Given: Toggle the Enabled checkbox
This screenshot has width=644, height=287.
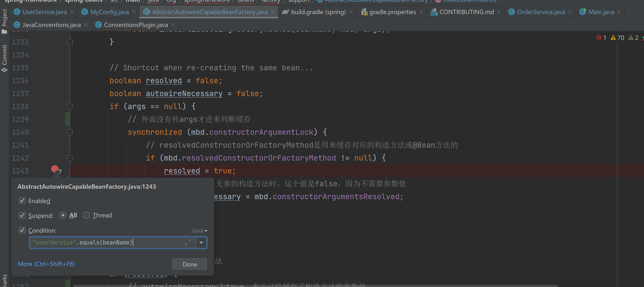Looking at the screenshot, I should point(22,201).
